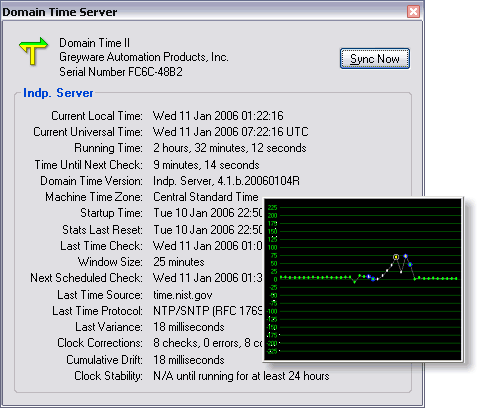Viewport: 480px width, 408px height.
Task: Click the 'Domain Time Server' title bar text
Action: click(60, 12)
